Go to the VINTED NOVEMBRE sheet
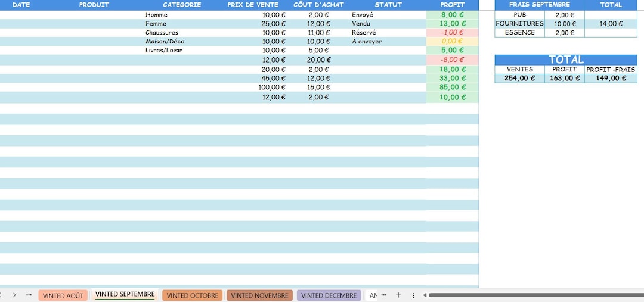Screen dimensions: 644x302 coord(259,295)
